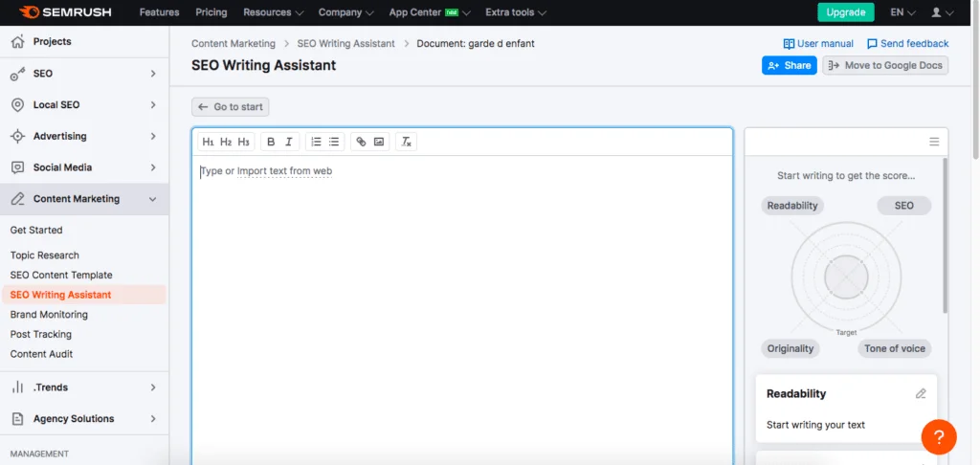Click the SEO key icon in sidebar

pyautogui.click(x=17, y=74)
